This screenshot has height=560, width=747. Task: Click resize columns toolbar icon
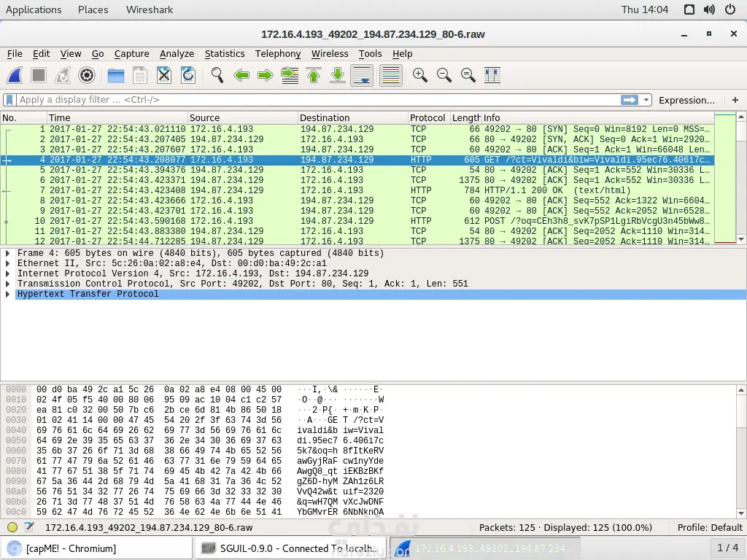[492, 75]
